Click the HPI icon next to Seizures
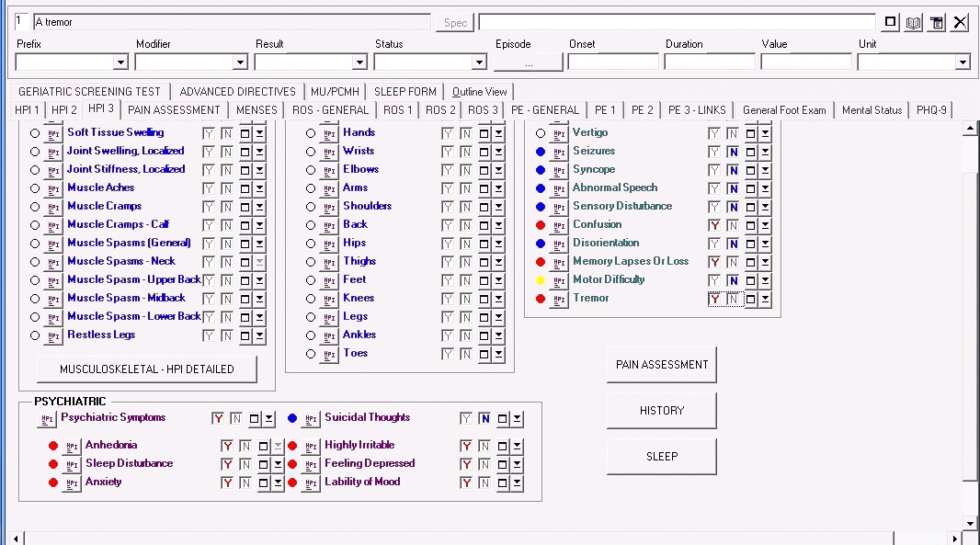Screen dimensions: 980x545 tap(559, 152)
